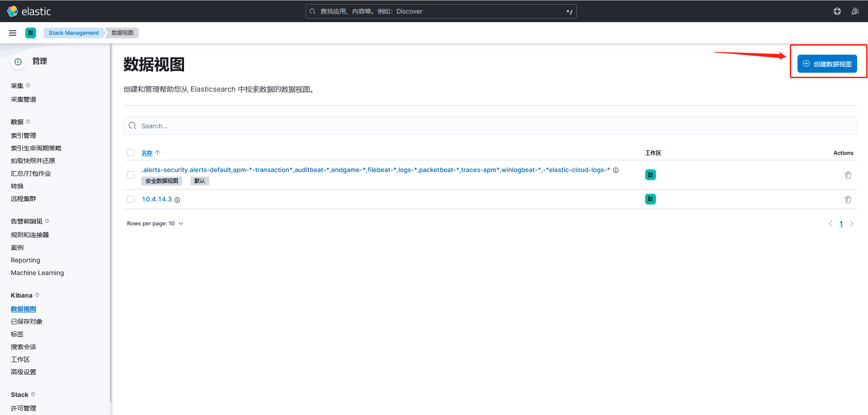
Task: Open 已保存对象 in sidebar
Action: (27, 322)
